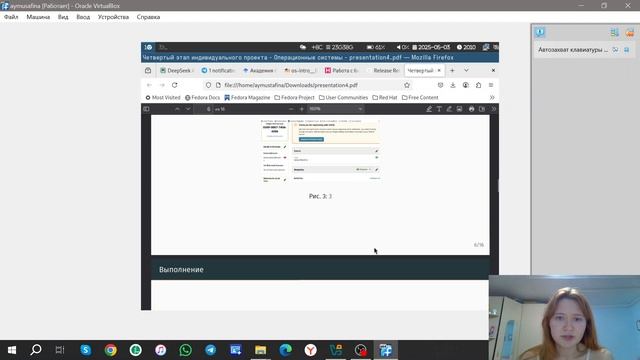Image resolution: width=640 pixels, height=360 pixels.
Task: Click the Выполнение slide heading
Action: (x=181, y=270)
